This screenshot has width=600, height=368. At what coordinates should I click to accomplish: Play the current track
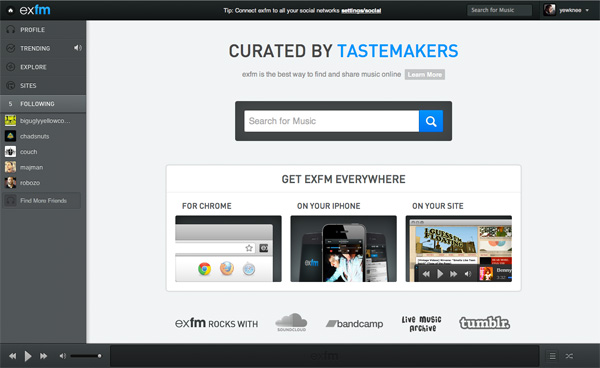(x=28, y=356)
